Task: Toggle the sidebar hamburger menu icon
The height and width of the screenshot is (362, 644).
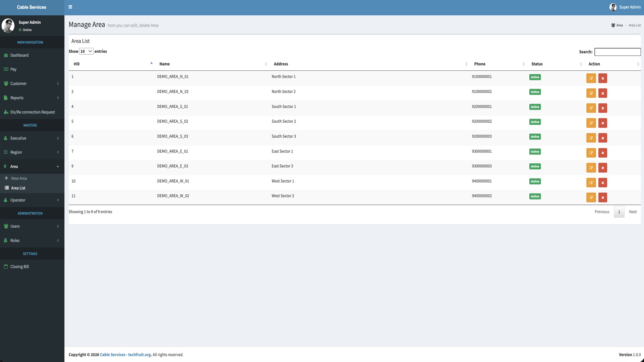Action: tap(70, 7)
